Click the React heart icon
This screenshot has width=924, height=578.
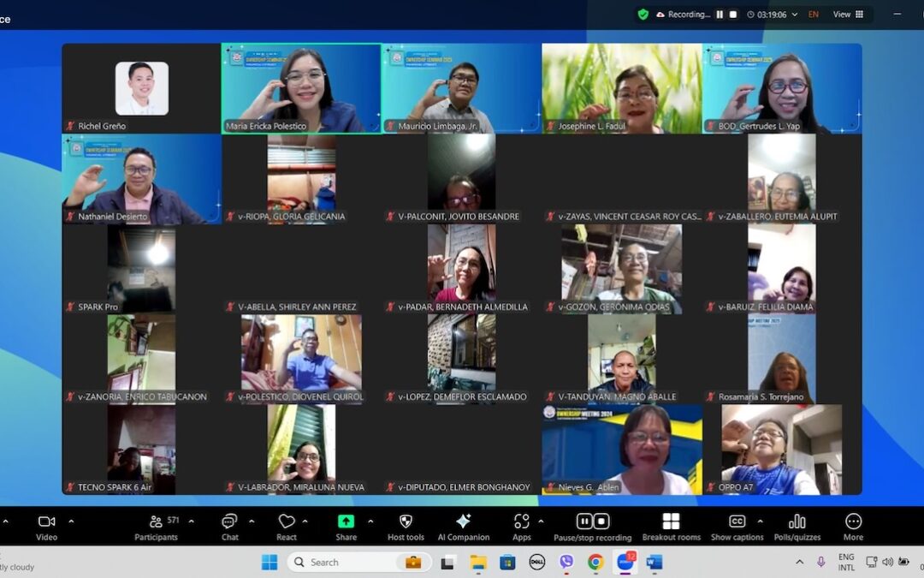pos(287,521)
